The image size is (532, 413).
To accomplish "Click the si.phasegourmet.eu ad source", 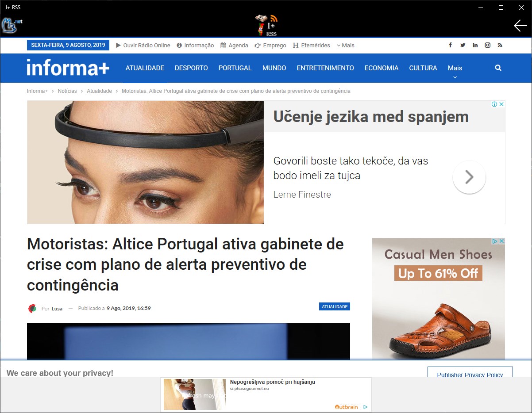I will pyautogui.click(x=250, y=389).
